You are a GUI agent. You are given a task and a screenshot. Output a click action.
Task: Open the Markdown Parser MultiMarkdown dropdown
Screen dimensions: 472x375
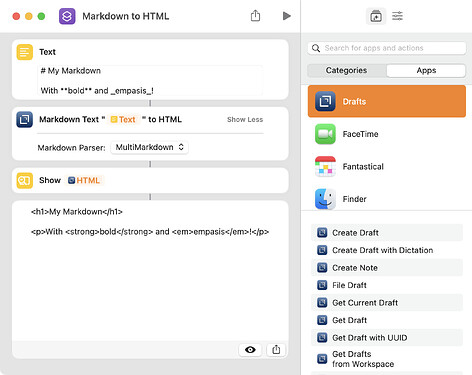click(x=149, y=147)
